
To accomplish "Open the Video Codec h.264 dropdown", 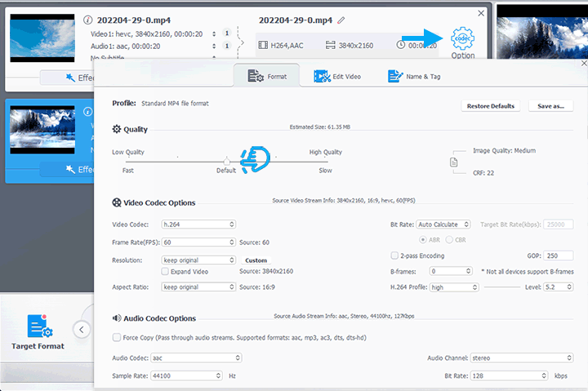I will 198,224.
